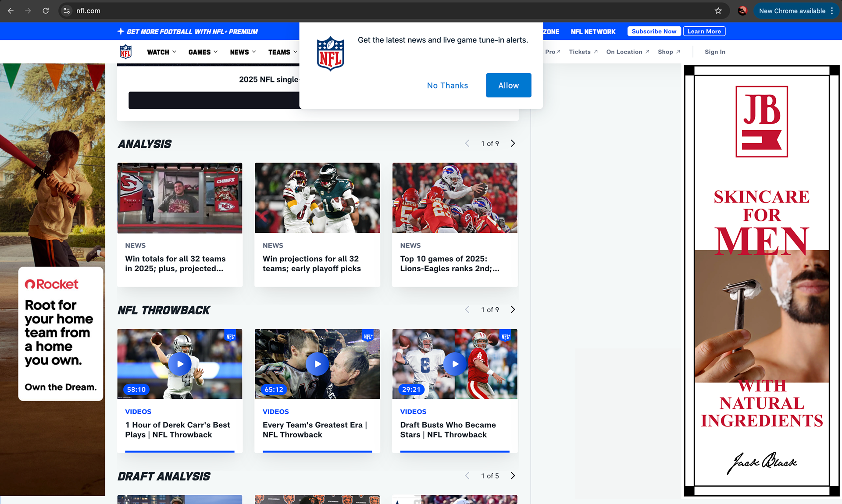Advance Draft Analysis carousel to next page
Screen dimensions: 842x504
point(513,476)
